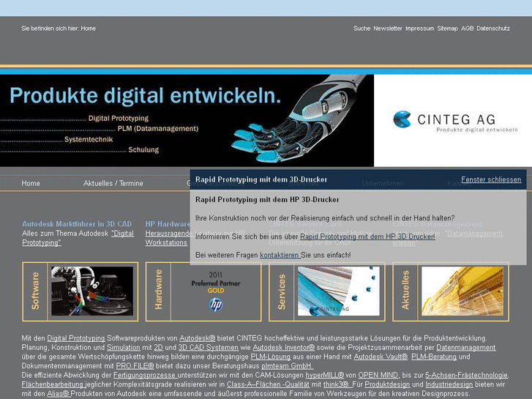Open the Newsletter link

point(388,29)
